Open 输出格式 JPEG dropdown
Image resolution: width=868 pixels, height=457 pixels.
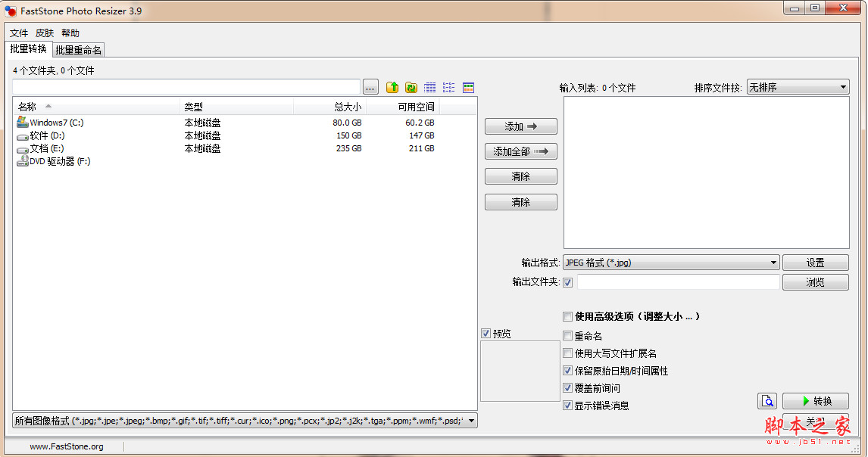pyautogui.click(x=671, y=263)
